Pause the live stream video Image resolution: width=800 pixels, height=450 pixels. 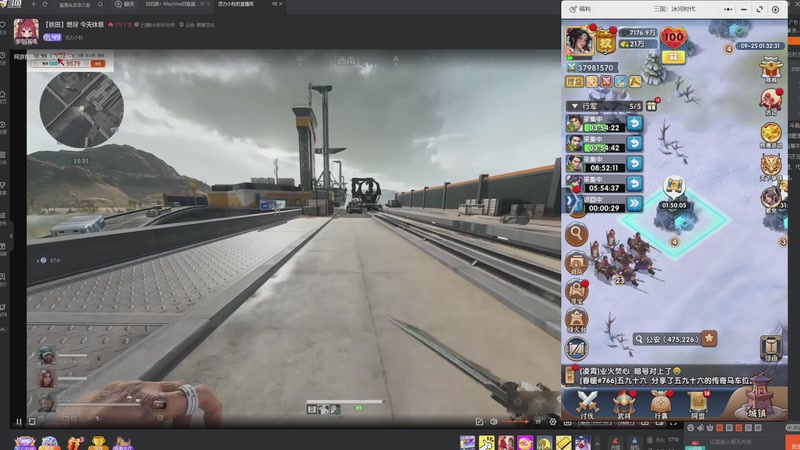19,421
